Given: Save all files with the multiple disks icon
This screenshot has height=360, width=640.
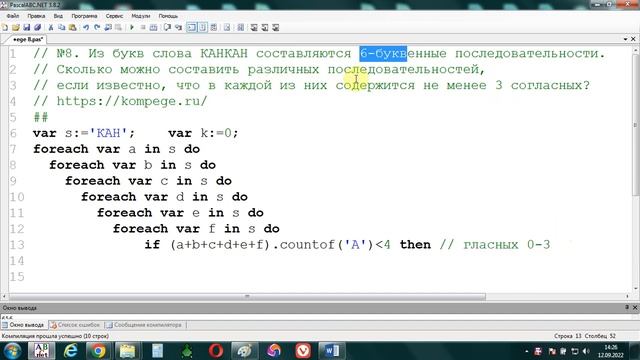Looking at the screenshot, I should pos(38,27).
